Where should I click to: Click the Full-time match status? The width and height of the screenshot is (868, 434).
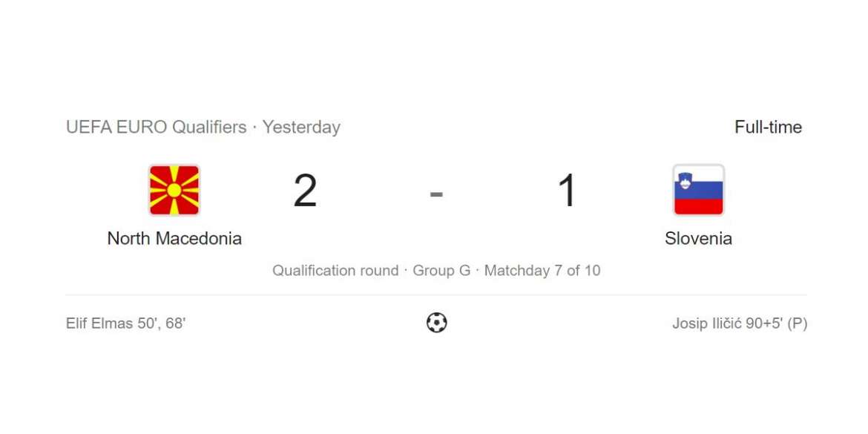tap(768, 127)
